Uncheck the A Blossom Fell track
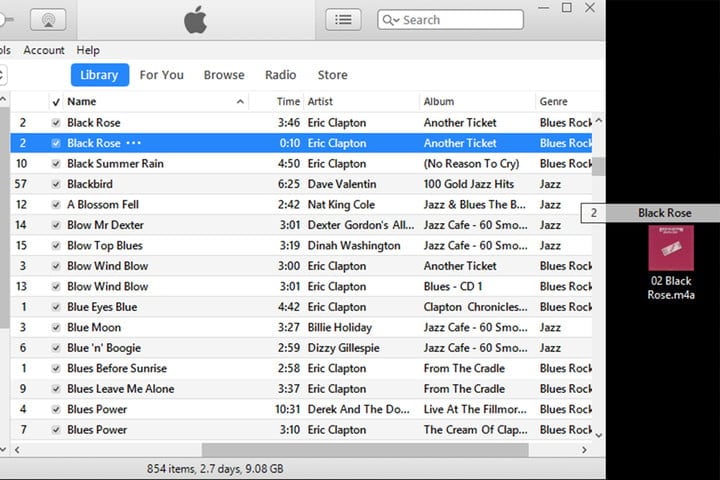This screenshot has width=720, height=480. coord(56,204)
